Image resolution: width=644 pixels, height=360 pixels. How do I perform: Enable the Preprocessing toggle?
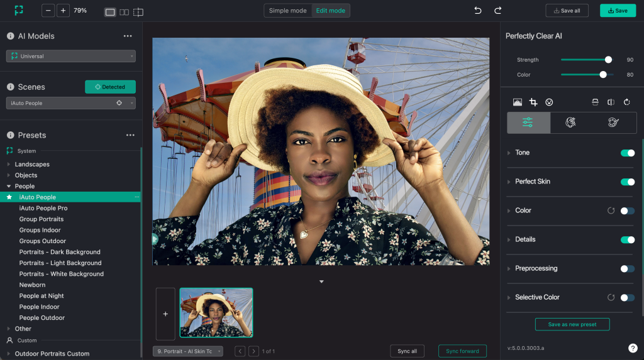click(x=627, y=268)
